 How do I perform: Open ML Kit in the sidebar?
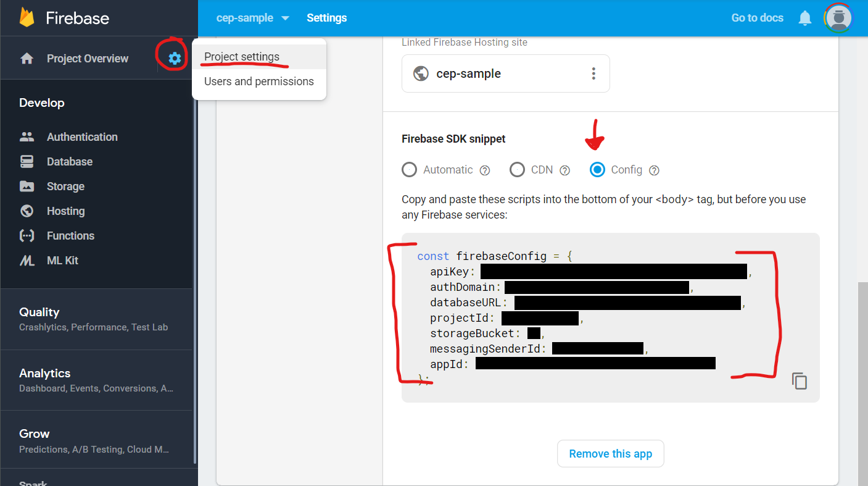[62, 261]
